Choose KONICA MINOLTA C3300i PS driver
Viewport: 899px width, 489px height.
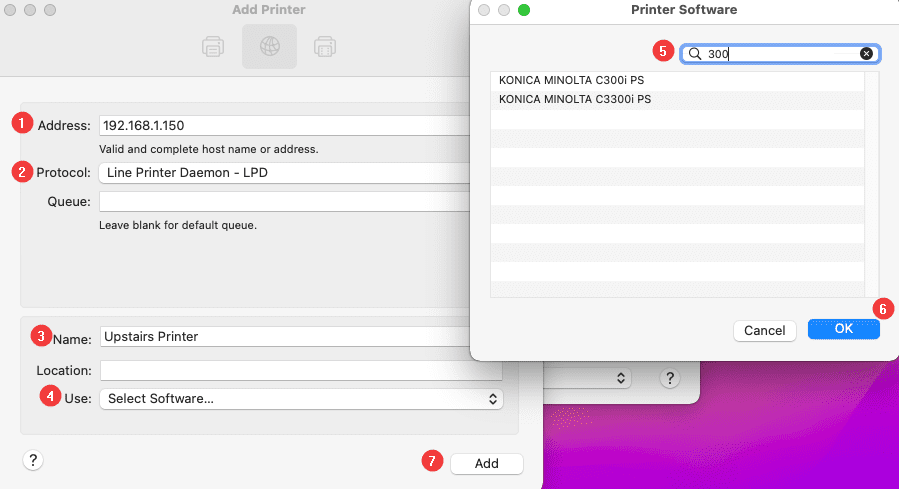575,99
